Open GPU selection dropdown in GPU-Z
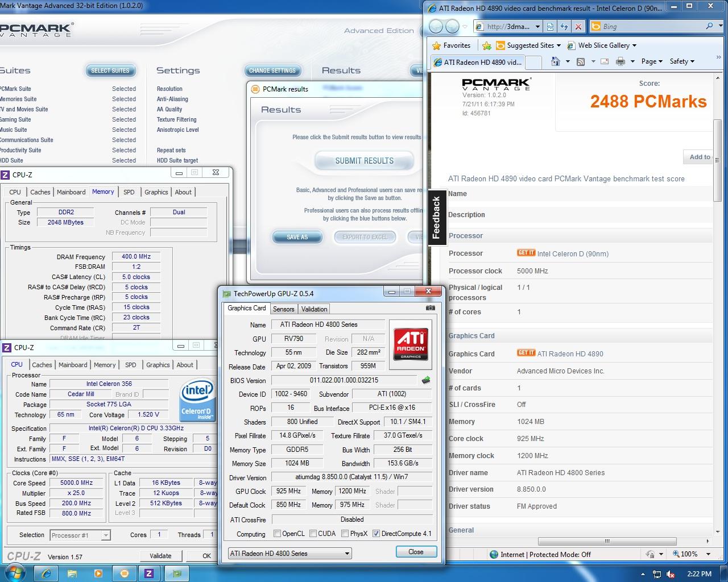Screen dimensions: 728x582 click(x=289, y=553)
